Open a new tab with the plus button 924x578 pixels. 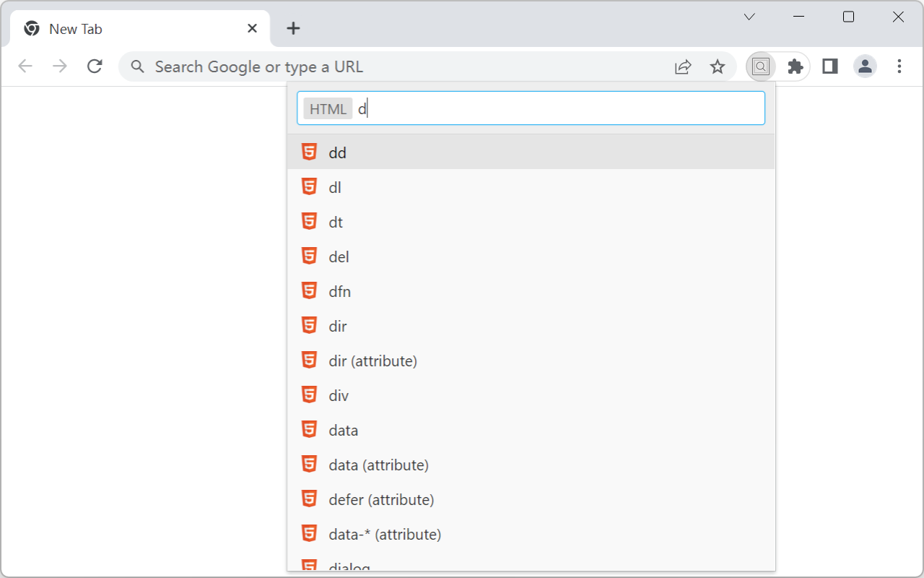(x=292, y=28)
